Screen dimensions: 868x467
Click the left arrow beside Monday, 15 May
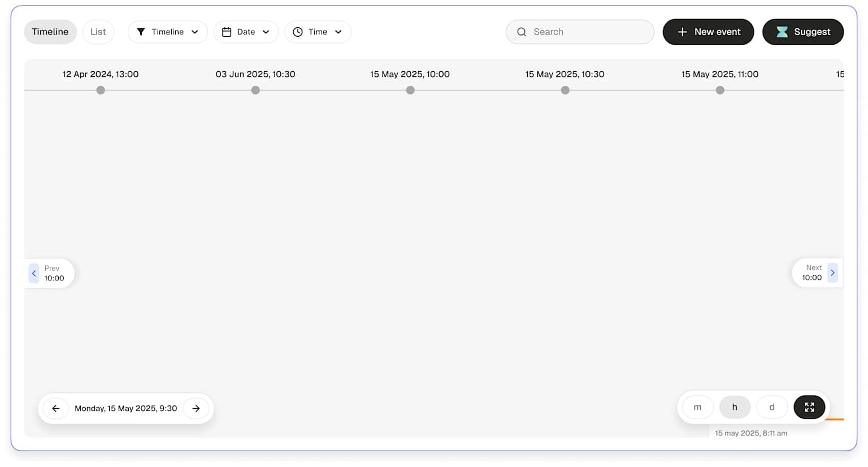click(x=55, y=408)
